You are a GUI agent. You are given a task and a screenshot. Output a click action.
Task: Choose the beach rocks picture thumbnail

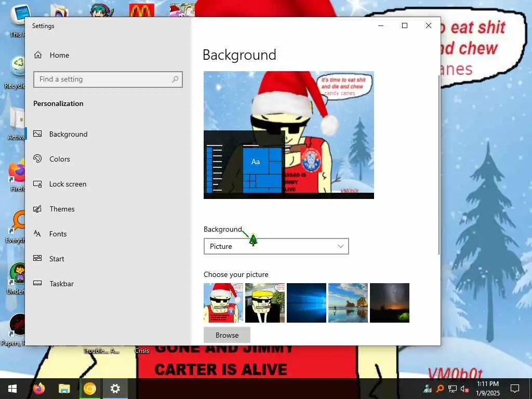(x=348, y=303)
